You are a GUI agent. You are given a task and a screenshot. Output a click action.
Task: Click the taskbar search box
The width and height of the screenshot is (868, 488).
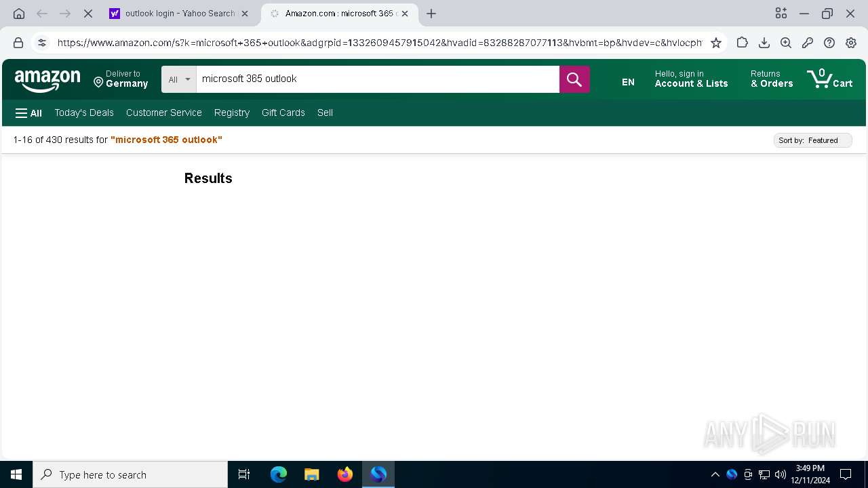(130, 474)
